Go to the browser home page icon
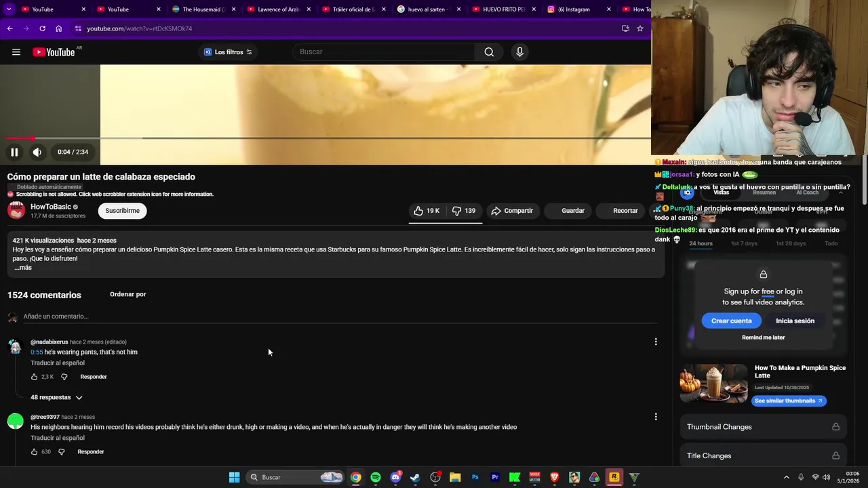This screenshot has height=488, width=868. (x=58, y=28)
